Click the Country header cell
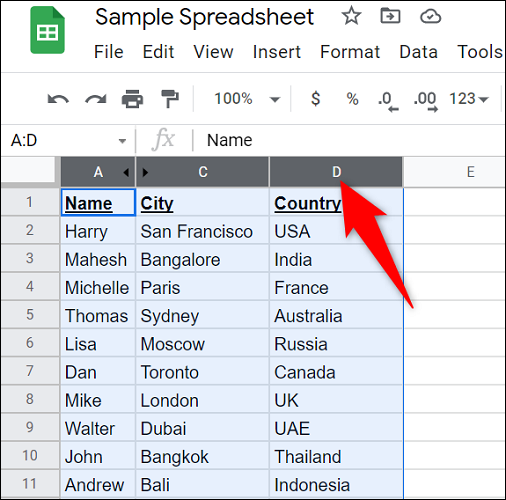 pyautogui.click(x=336, y=203)
